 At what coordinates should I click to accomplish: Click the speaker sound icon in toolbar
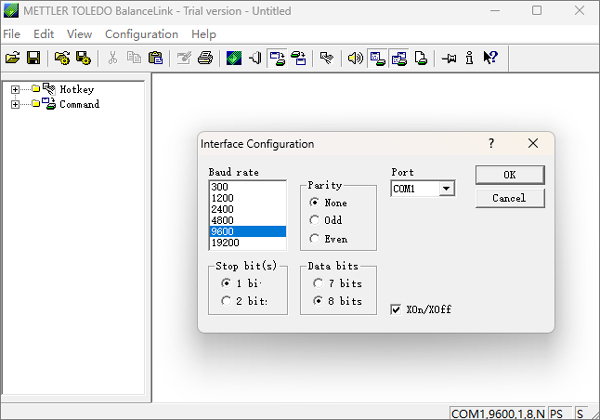coord(354,58)
